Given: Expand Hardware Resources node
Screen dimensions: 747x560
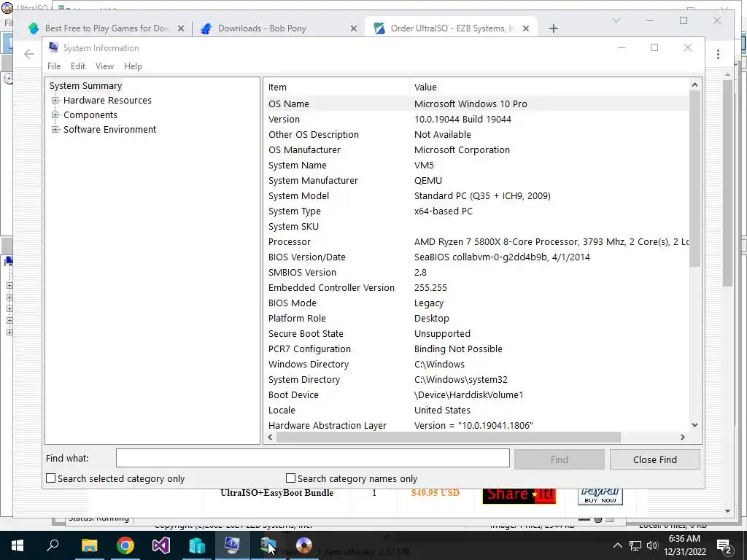Looking at the screenshot, I should point(55,101).
